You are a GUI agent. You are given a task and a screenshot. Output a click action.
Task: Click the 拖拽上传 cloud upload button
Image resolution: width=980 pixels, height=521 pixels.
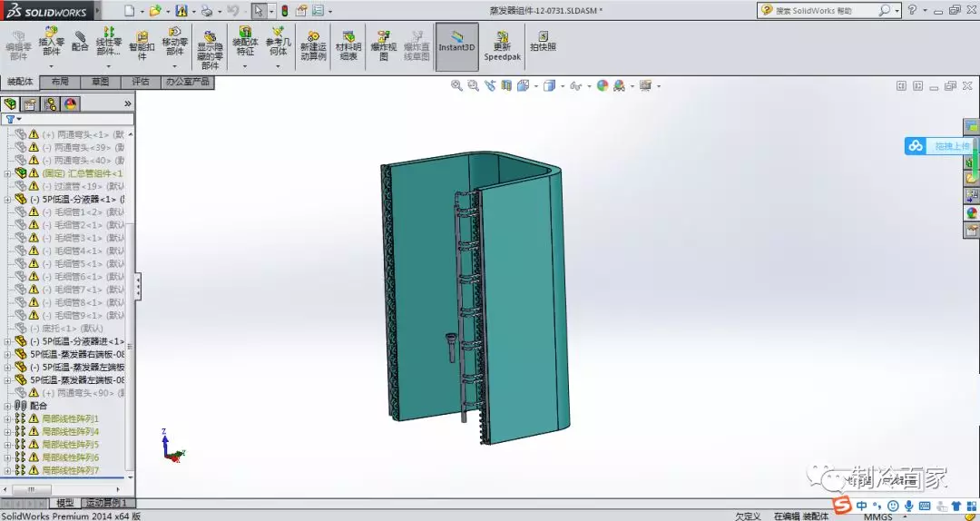[x=939, y=146]
